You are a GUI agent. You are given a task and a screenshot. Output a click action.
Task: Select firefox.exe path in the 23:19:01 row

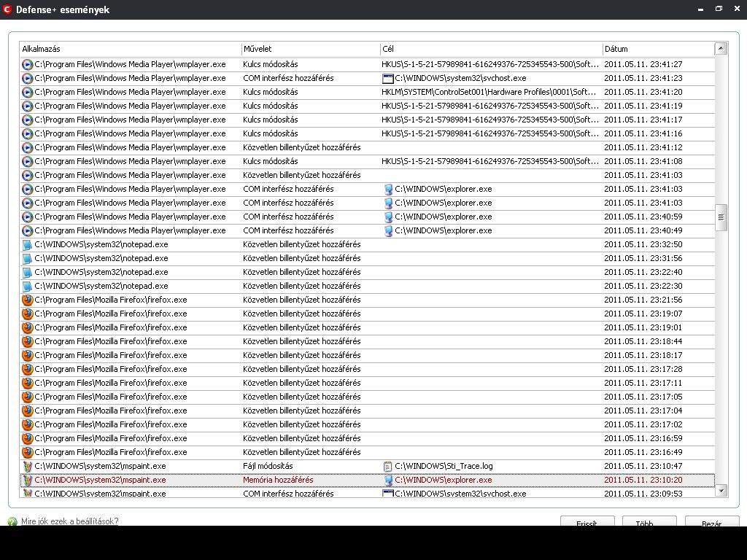click(111, 327)
